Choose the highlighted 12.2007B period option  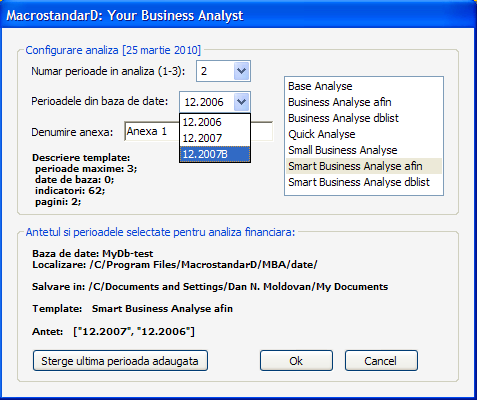215,154
